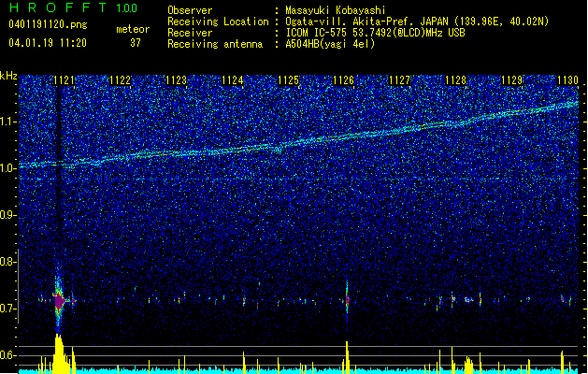This screenshot has height=374, width=588.
Task: Click the tall yellow intensity peak at 1121
Action: tap(59, 352)
